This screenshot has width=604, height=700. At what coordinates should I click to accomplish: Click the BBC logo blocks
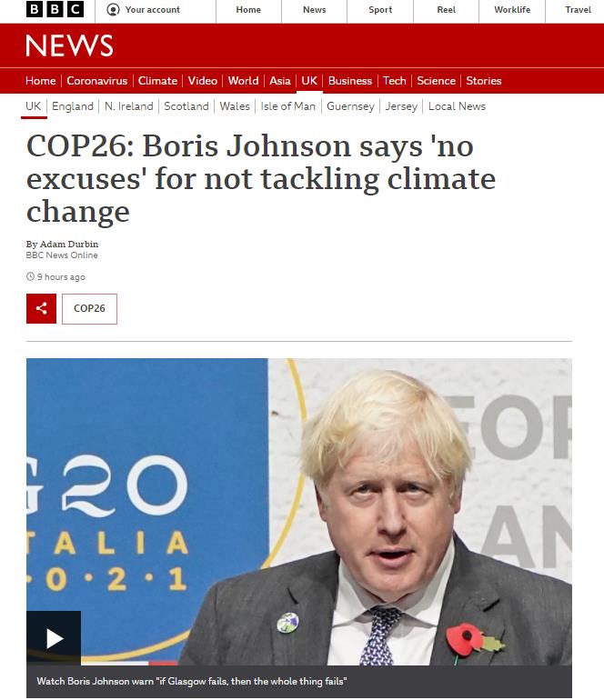(55, 9)
